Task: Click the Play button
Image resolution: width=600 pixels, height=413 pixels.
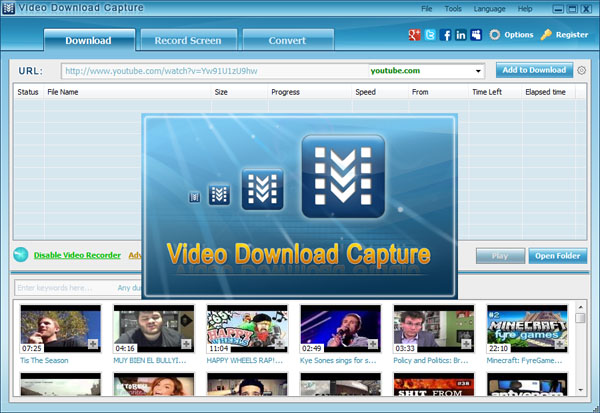Action: [500, 256]
